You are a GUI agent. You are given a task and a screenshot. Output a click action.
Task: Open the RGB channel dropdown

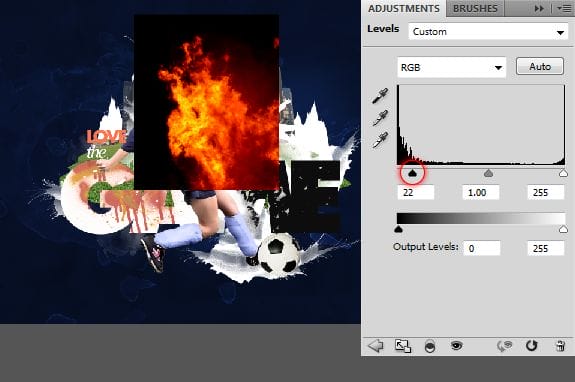point(451,67)
